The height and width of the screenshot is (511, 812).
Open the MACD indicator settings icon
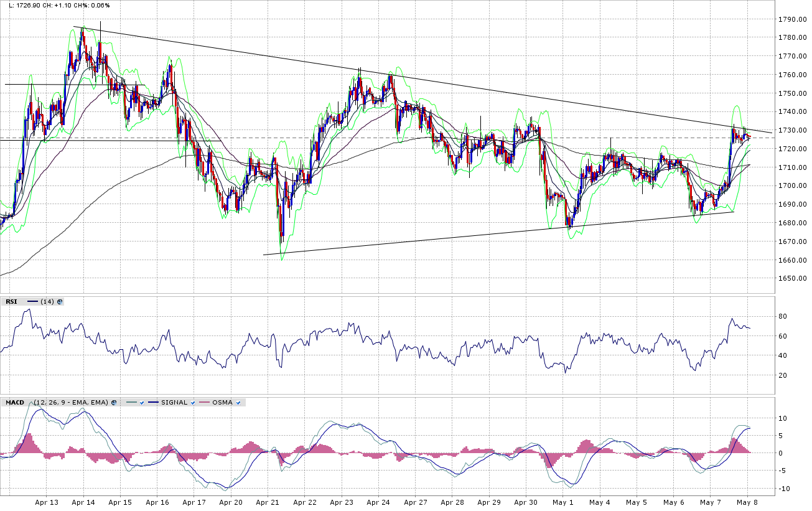point(114,403)
